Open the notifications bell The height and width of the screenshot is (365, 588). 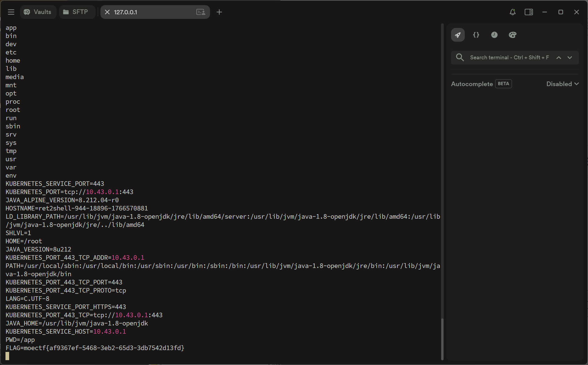point(513,12)
